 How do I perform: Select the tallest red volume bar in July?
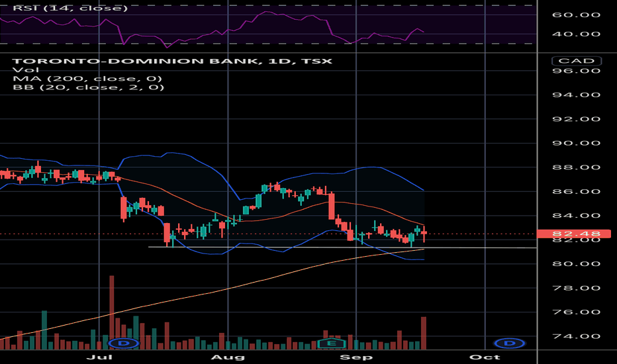click(112, 312)
